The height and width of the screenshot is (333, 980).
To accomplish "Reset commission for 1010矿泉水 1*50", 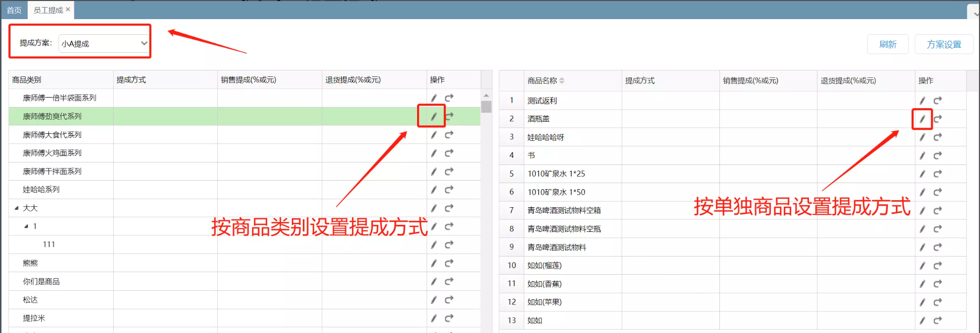I will tap(937, 192).
